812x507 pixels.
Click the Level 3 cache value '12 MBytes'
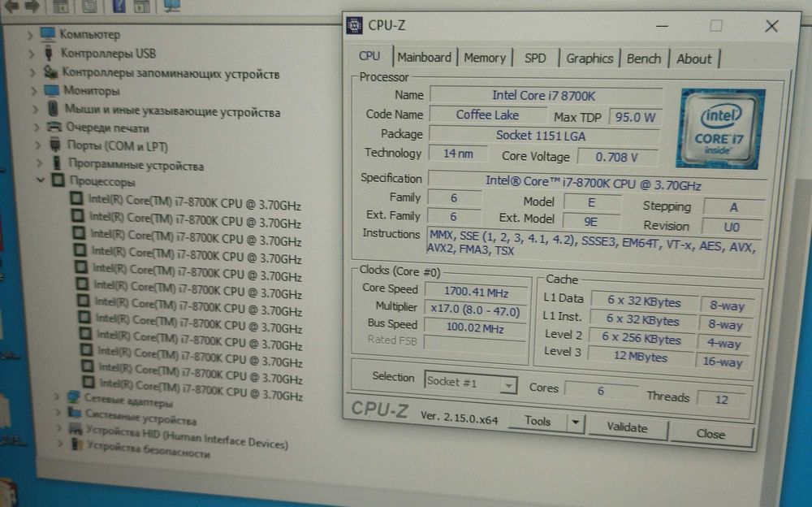click(x=640, y=357)
